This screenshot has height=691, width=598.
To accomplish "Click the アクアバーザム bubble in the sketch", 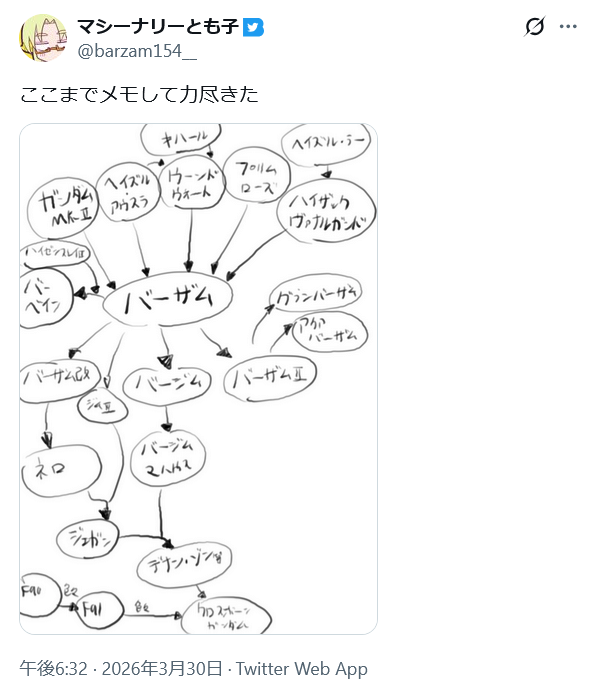I will 330,331.
